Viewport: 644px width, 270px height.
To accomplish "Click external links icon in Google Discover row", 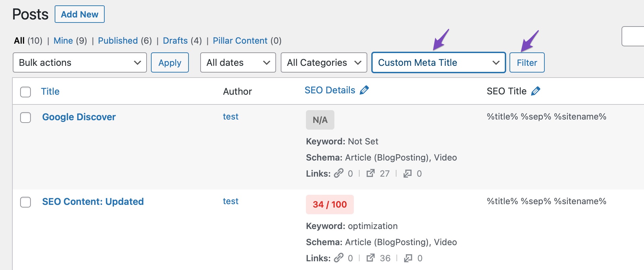I will point(371,173).
